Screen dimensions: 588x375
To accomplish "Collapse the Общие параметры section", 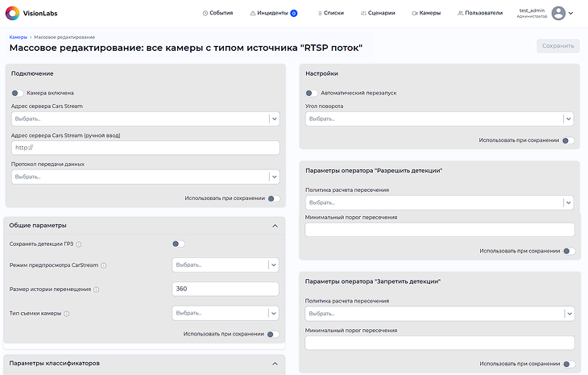I will tap(275, 226).
